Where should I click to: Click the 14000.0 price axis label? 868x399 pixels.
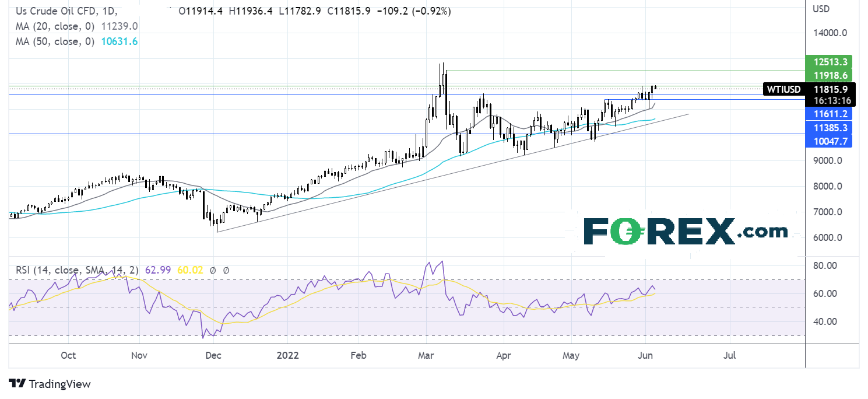827,33
